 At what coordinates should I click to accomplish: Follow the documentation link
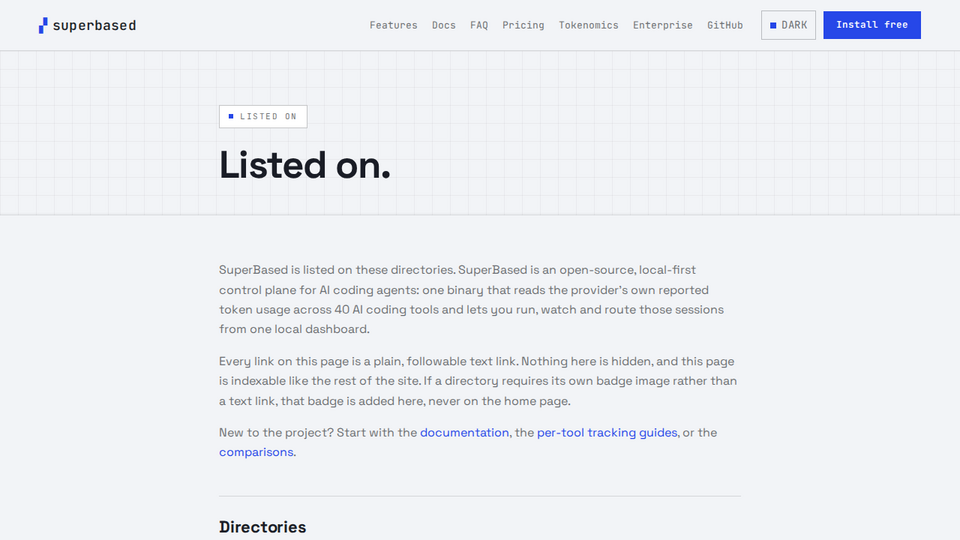tap(464, 432)
